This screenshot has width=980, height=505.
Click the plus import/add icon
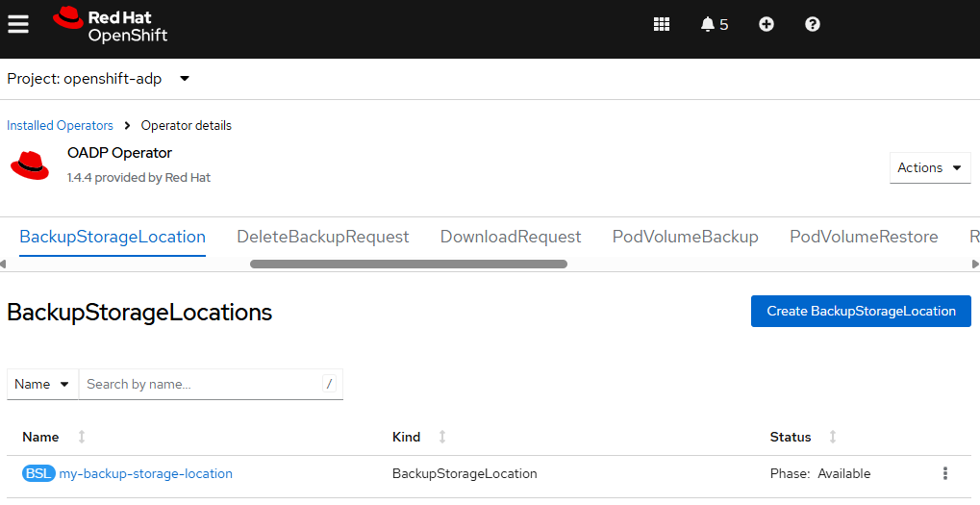(x=766, y=24)
